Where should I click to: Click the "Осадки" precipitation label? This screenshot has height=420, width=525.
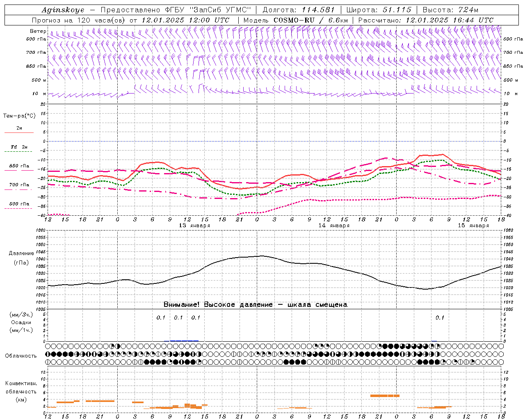coord(21,322)
